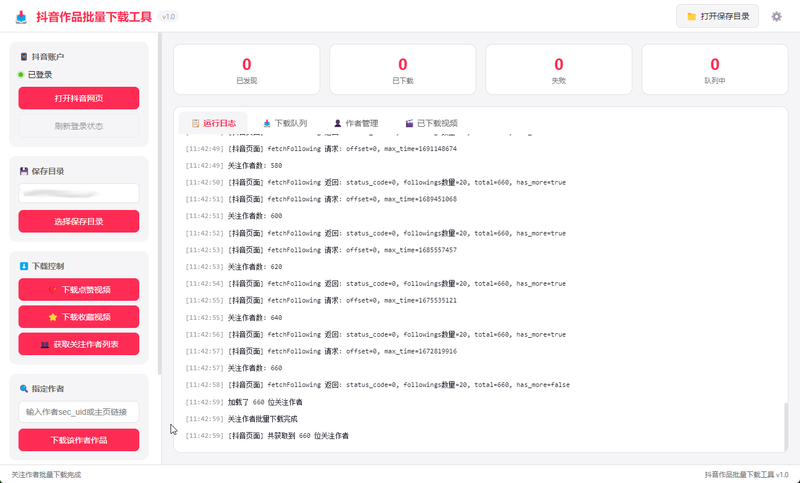Click the 选择保存目录 button
The height and width of the screenshot is (483, 800).
coord(79,221)
